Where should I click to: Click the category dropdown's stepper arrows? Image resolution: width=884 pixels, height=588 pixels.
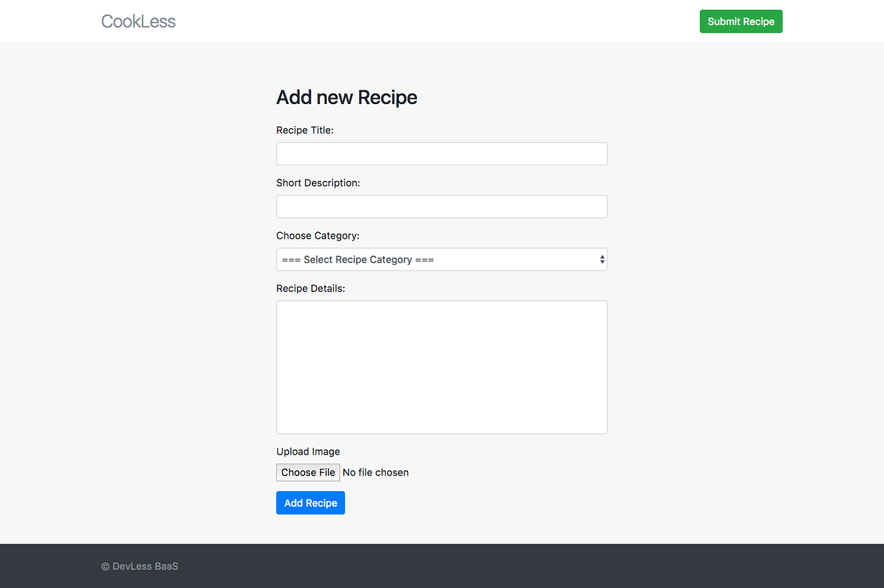[x=601, y=259]
